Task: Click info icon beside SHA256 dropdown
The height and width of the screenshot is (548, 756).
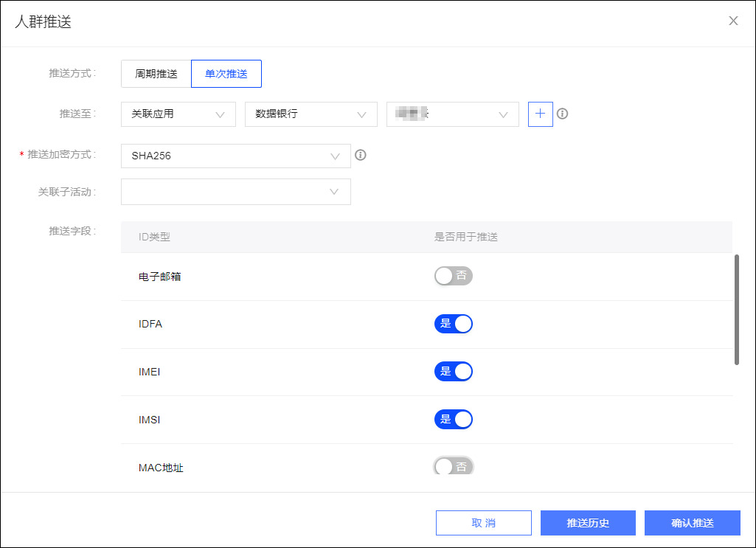Action: (360, 155)
